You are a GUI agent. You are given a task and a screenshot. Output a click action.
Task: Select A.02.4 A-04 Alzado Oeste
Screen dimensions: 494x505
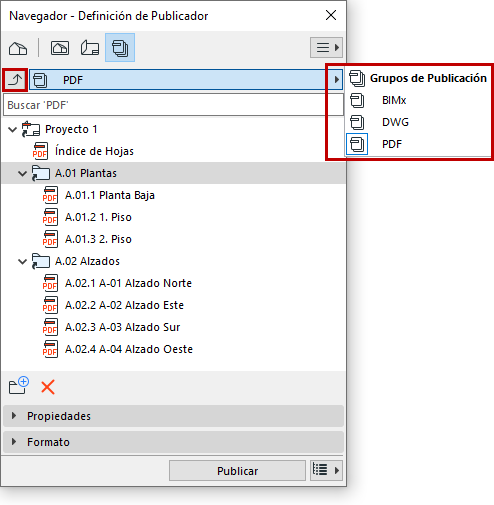pos(129,349)
